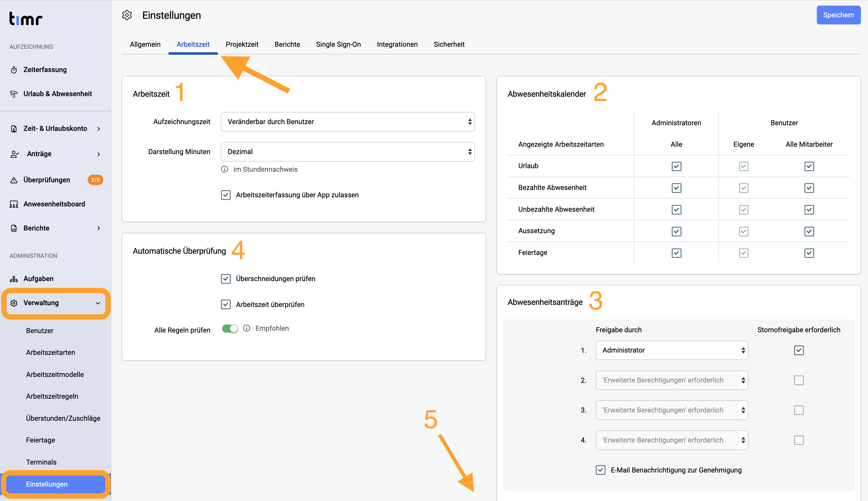The width and height of the screenshot is (868, 501).
Task: Click the timr logo
Action: [x=26, y=19]
